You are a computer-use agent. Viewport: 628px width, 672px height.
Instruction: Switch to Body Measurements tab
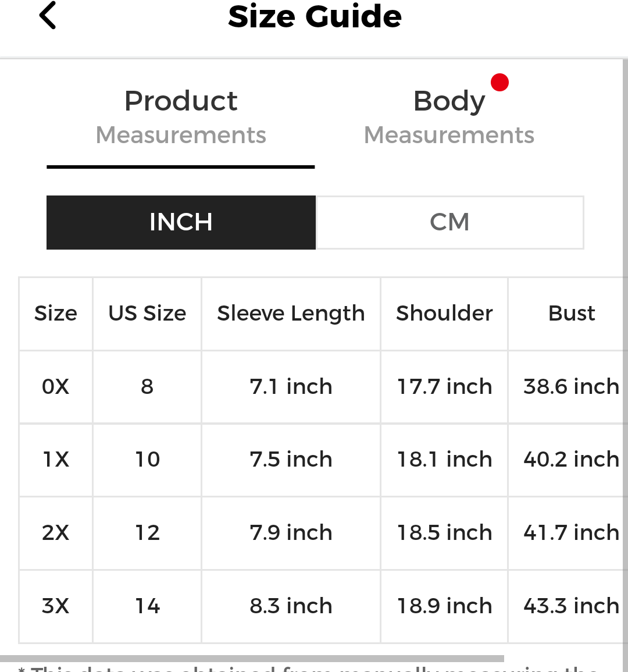pyautogui.click(x=449, y=116)
